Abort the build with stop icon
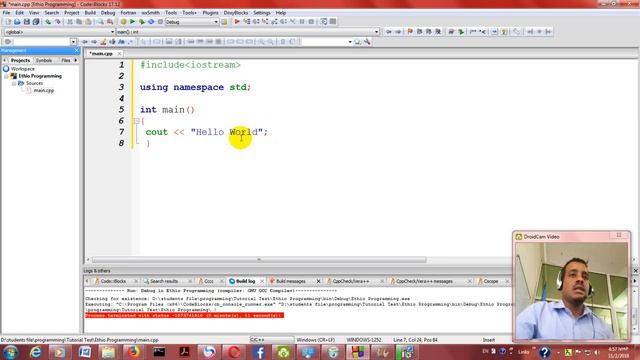The width and height of the screenshot is (640, 360). 160,22
